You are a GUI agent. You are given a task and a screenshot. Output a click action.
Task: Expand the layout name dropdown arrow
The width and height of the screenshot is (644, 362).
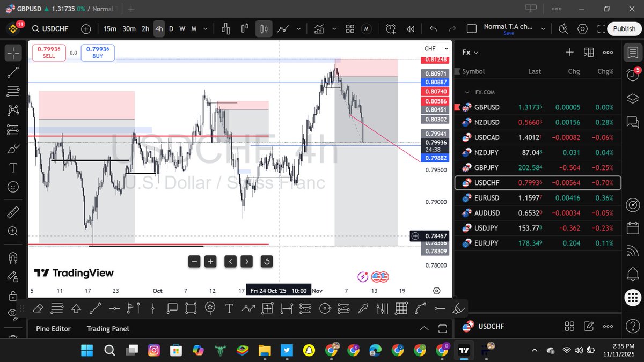pos(543,29)
